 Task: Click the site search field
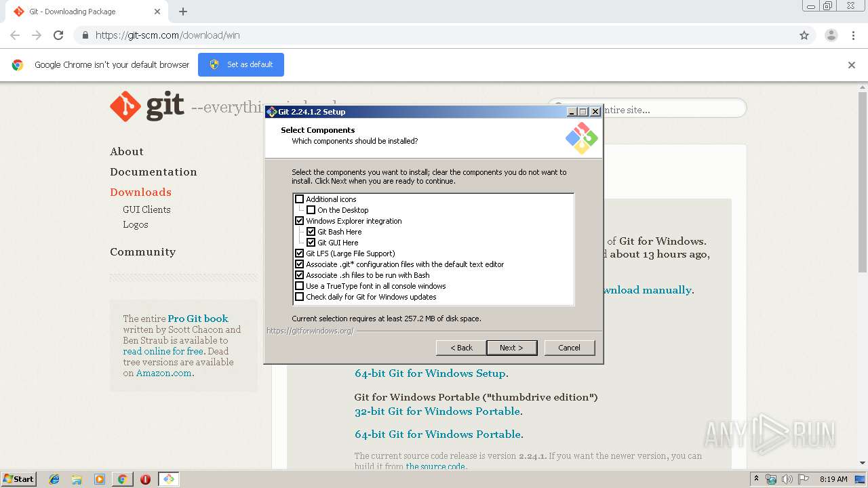[x=647, y=108]
